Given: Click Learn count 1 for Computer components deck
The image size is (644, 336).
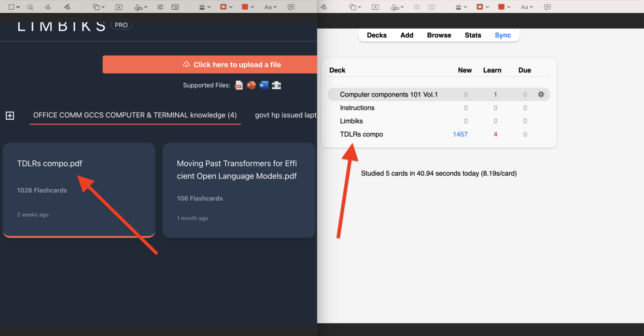Looking at the screenshot, I should (495, 95).
